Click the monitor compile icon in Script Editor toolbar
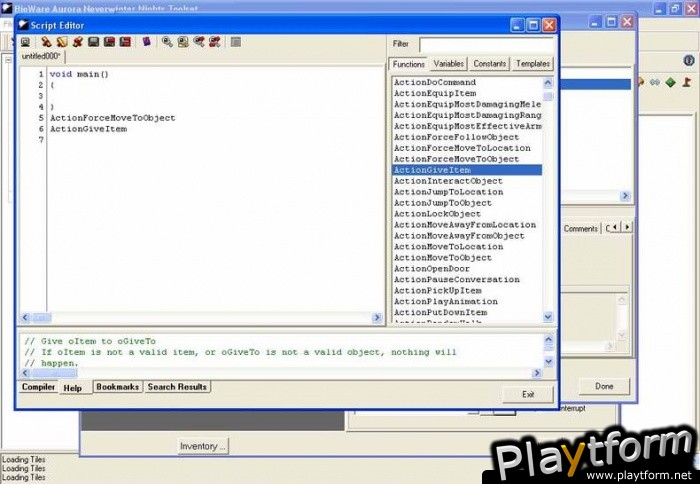This screenshot has width=700, height=484. click(x=25, y=42)
